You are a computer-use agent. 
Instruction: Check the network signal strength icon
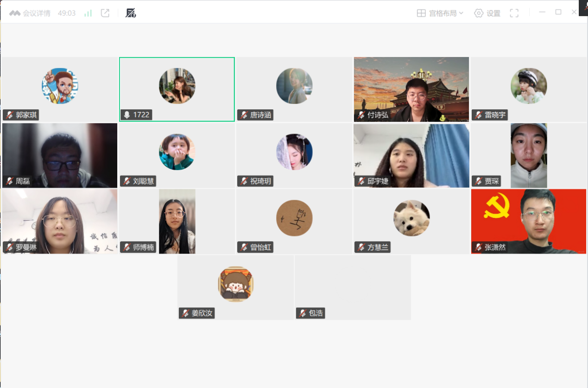(88, 13)
